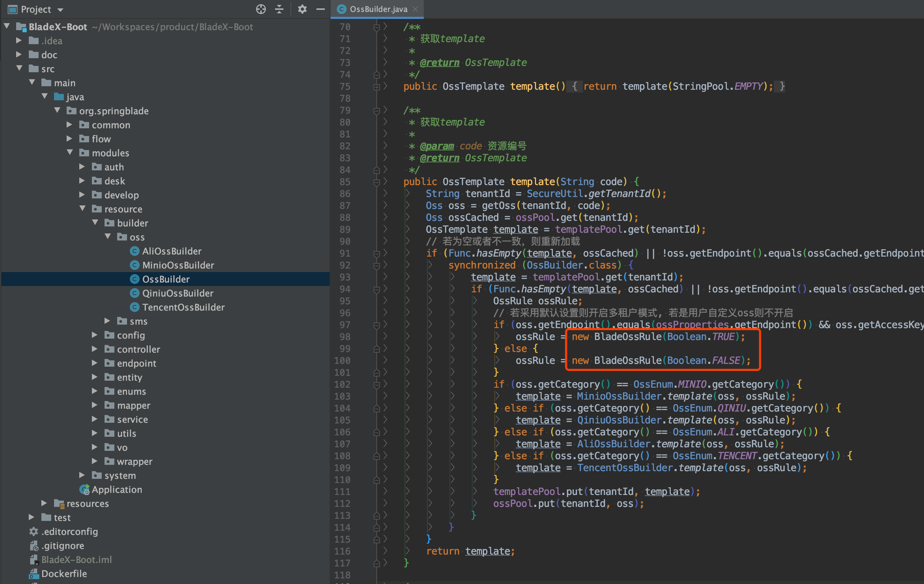Fold the MINIO category if block at line 102
This screenshot has height=584, width=924.
click(x=376, y=385)
